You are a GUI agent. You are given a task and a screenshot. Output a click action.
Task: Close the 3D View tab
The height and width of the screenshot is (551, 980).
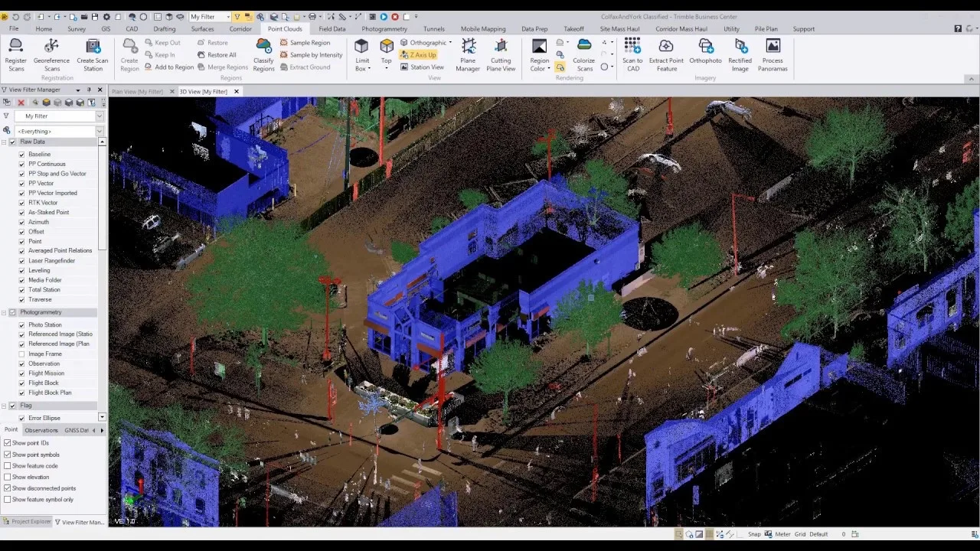point(237,92)
